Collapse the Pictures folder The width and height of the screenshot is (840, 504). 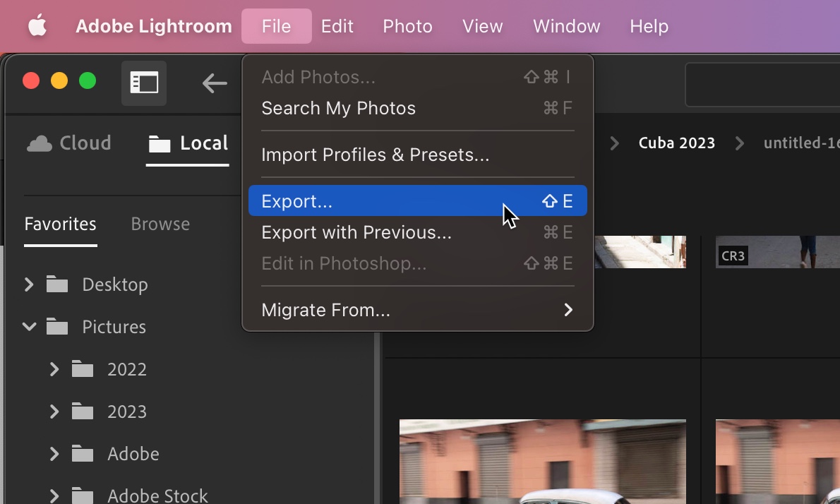click(29, 327)
